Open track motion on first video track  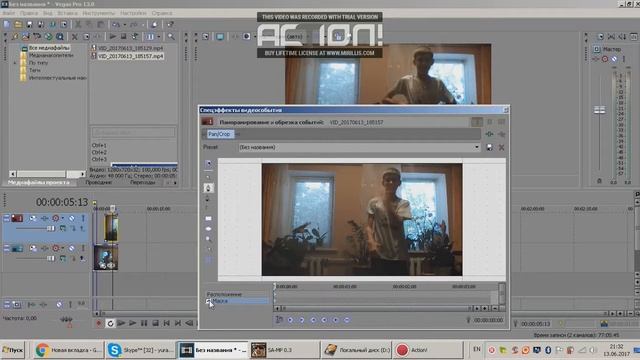(33, 218)
